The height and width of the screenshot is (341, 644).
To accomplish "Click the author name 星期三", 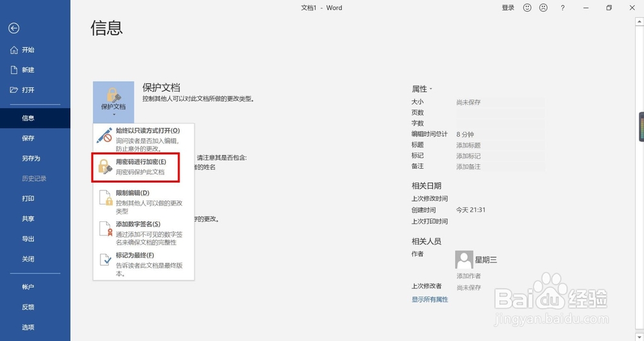I will pos(486,260).
